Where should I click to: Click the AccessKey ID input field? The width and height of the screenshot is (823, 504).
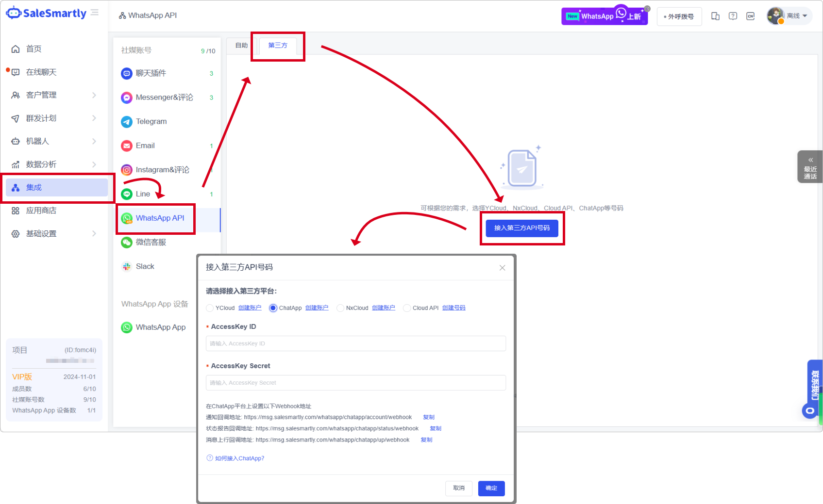tap(355, 343)
